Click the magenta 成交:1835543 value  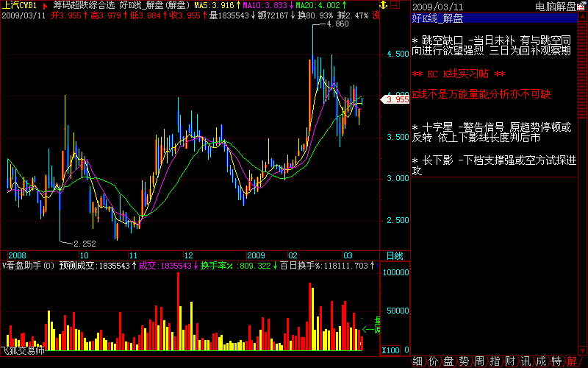[165, 266]
